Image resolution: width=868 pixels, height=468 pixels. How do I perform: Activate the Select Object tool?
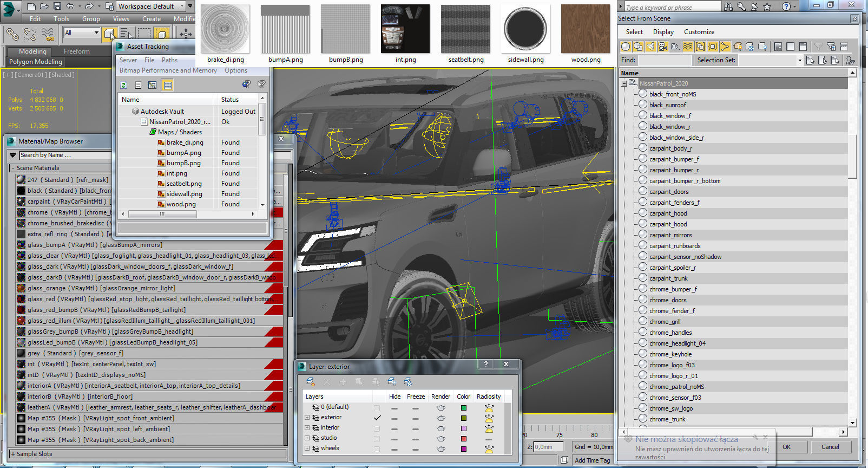point(110,34)
